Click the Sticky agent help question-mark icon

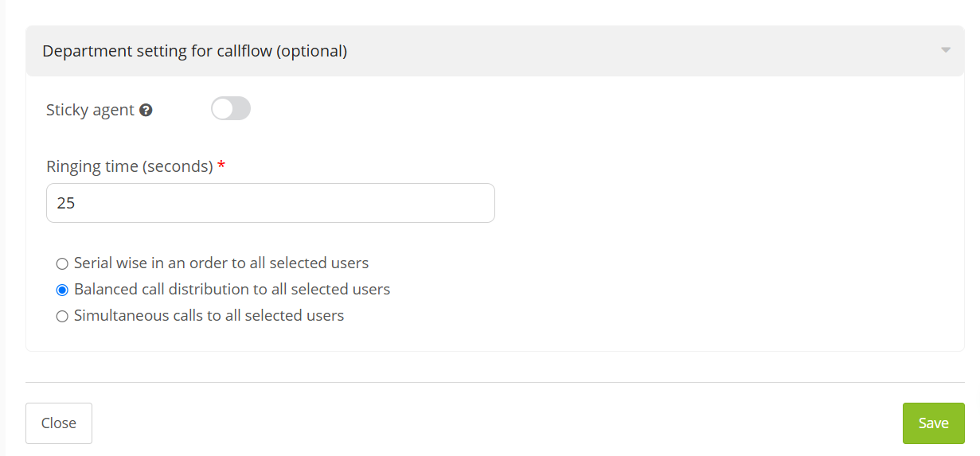146,111
